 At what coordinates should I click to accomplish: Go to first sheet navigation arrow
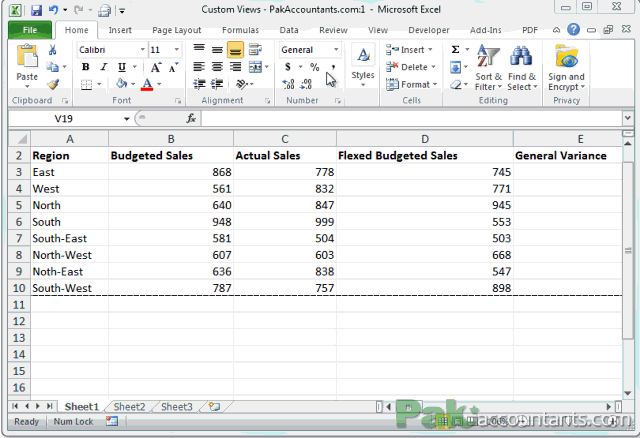point(15,406)
